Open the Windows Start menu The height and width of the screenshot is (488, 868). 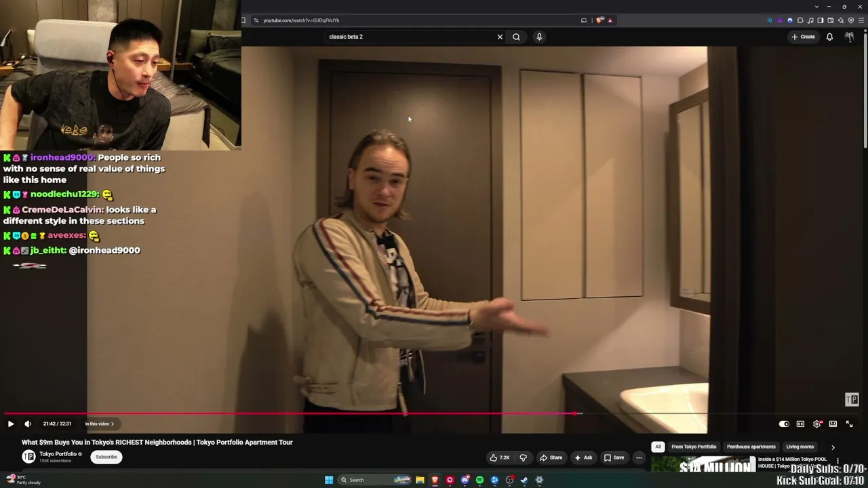[x=329, y=480]
